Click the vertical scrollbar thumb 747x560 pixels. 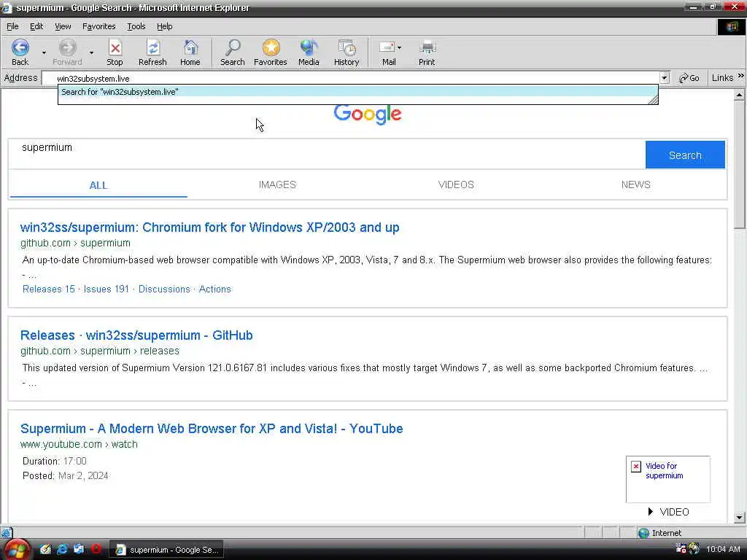point(739,165)
